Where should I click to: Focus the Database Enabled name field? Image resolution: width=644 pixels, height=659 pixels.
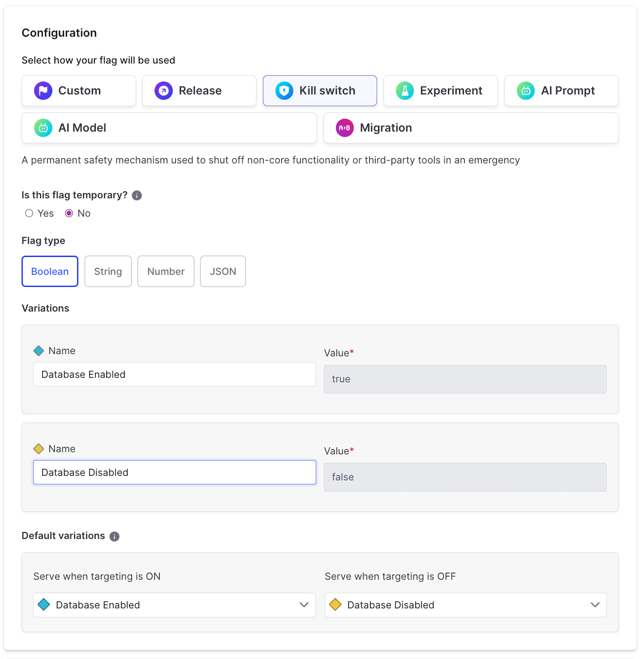click(174, 374)
